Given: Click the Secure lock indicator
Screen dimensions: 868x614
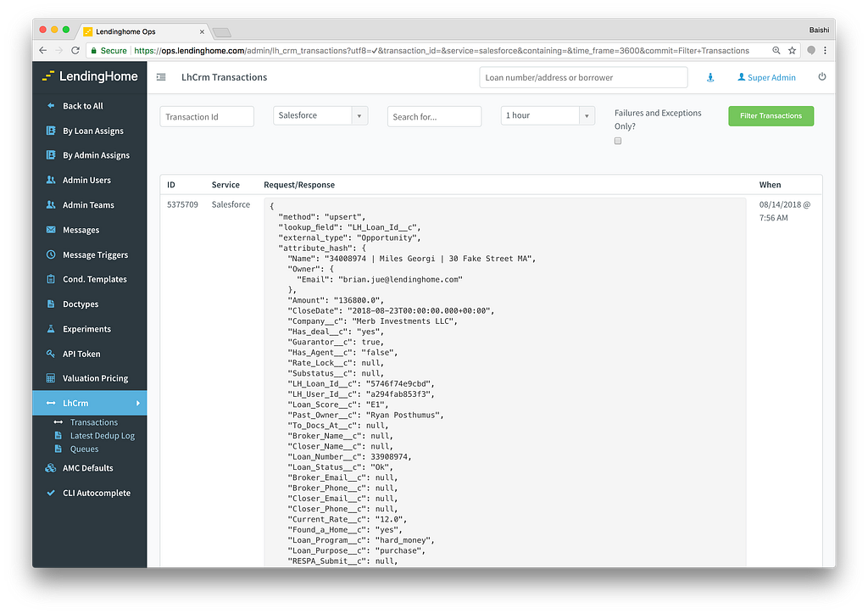Looking at the screenshot, I should point(109,50).
